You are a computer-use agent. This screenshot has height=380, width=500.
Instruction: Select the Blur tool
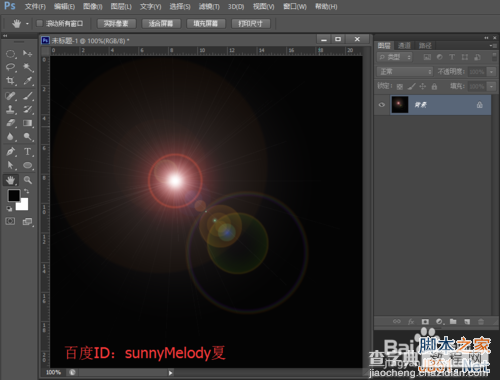(x=10, y=137)
